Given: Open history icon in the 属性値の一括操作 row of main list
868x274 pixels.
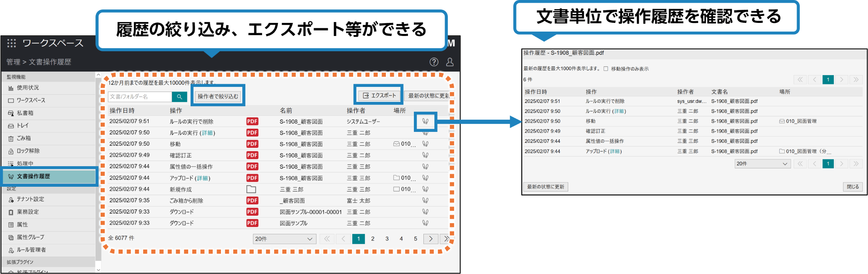Looking at the screenshot, I should (425, 166).
